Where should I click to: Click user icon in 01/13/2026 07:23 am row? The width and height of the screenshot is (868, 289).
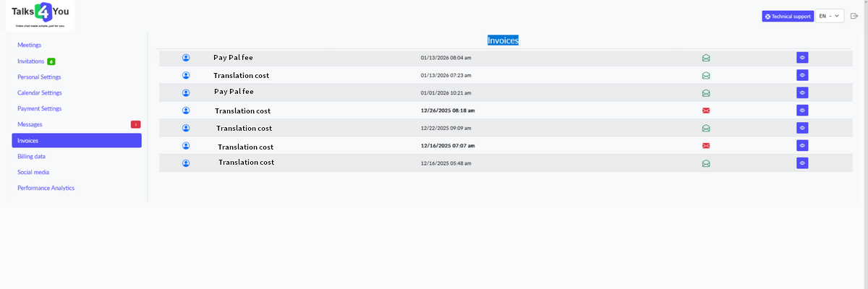pyautogui.click(x=186, y=75)
